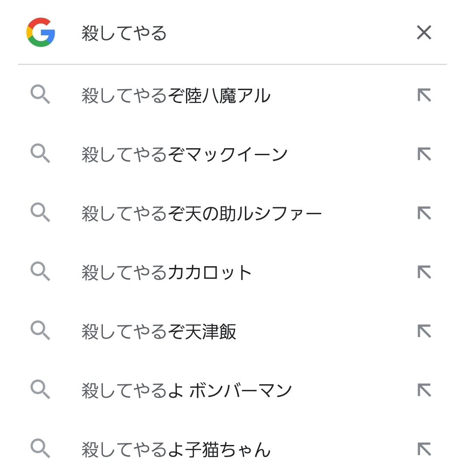Choose the suggestion 殺してやるぞ天の助ルシファー
This screenshot has width=465, height=476.
[x=201, y=214]
